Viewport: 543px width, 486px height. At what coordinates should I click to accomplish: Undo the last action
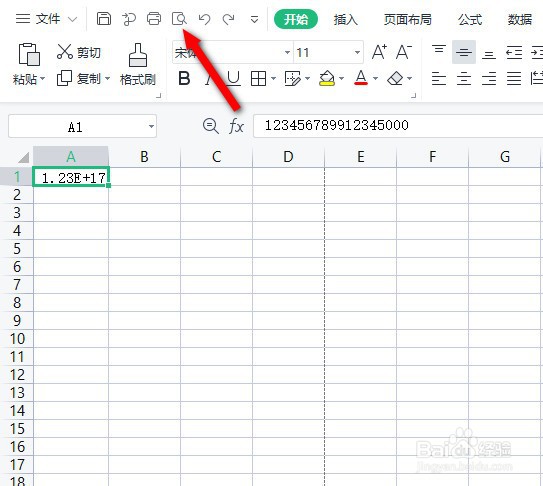(204, 19)
